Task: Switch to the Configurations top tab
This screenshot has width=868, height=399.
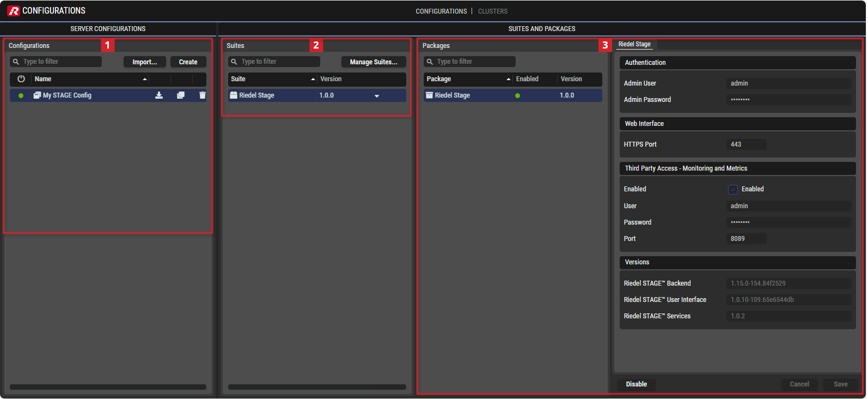Action: tap(441, 11)
